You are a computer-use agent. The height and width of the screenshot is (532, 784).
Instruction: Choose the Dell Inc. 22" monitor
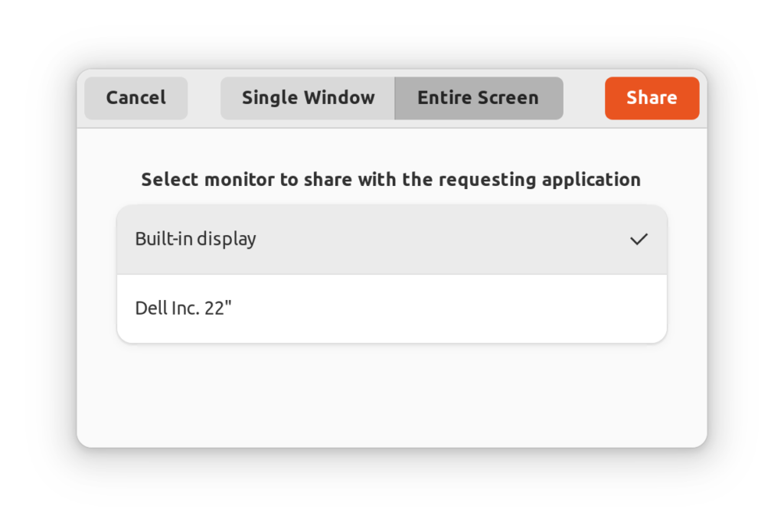(x=391, y=308)
